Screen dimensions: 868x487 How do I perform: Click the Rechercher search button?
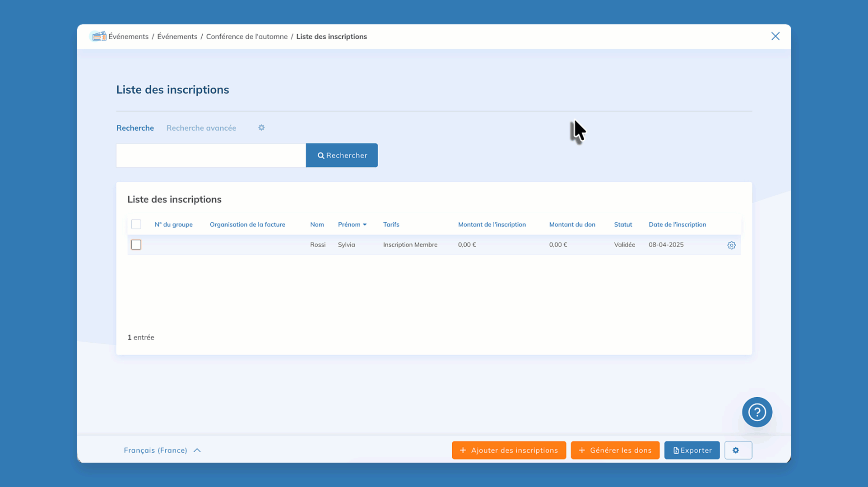click(342, 156)
